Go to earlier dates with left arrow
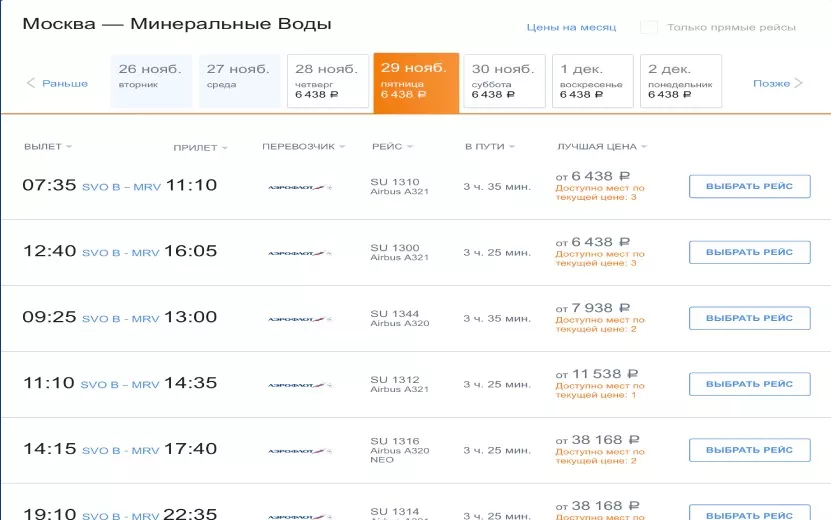This screenshot has width=831, height=520. (x=31, y=83)
